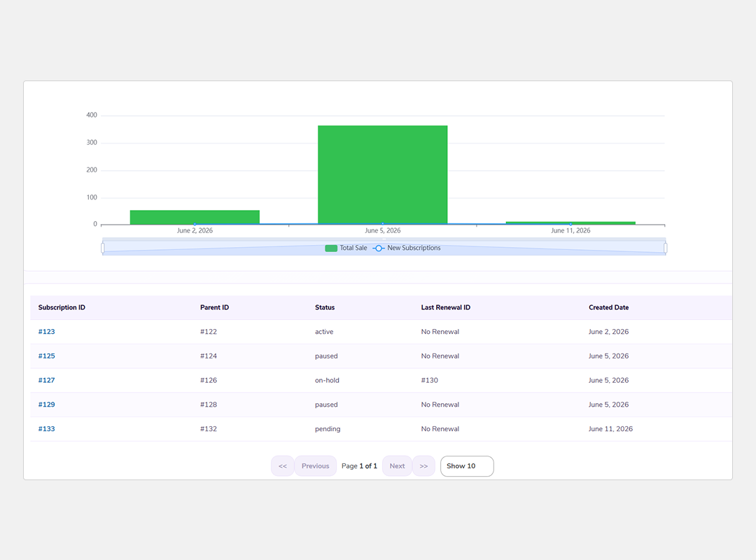Toggle the Total Sale legend item
Image resolution: width=756 pixels, height=560 pixels.
pos(346,248)
